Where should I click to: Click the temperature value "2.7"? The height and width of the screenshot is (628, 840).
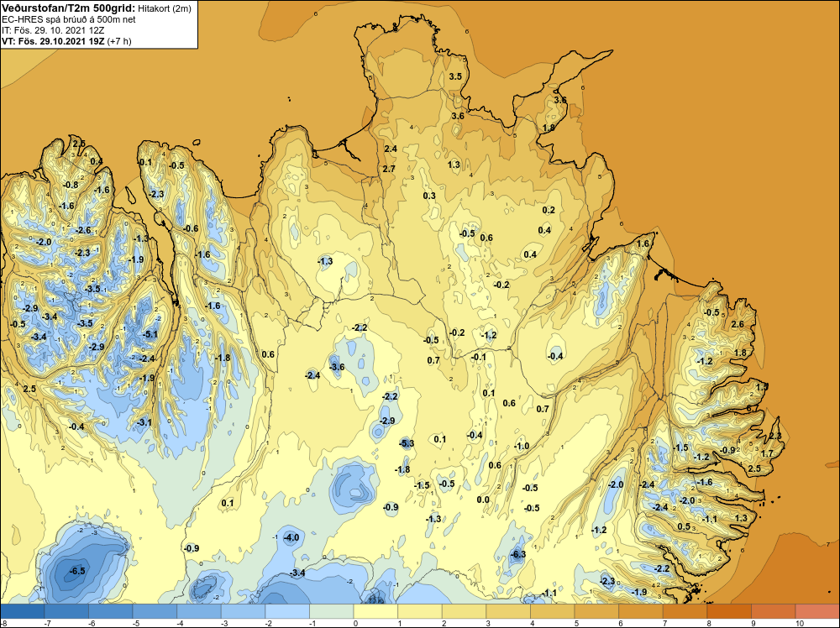pos(389,169)
